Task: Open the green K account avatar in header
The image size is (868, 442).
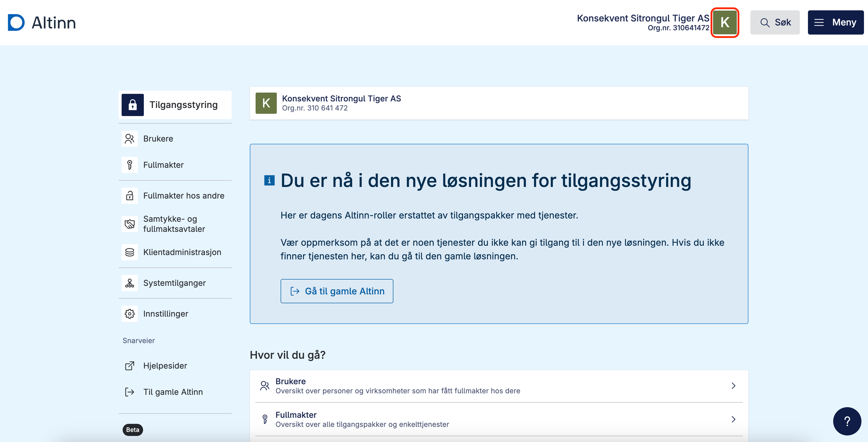Action: (725, 22)
